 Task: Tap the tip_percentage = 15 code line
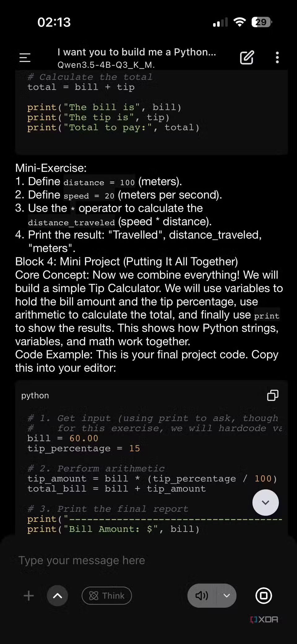tap(84, 448)
